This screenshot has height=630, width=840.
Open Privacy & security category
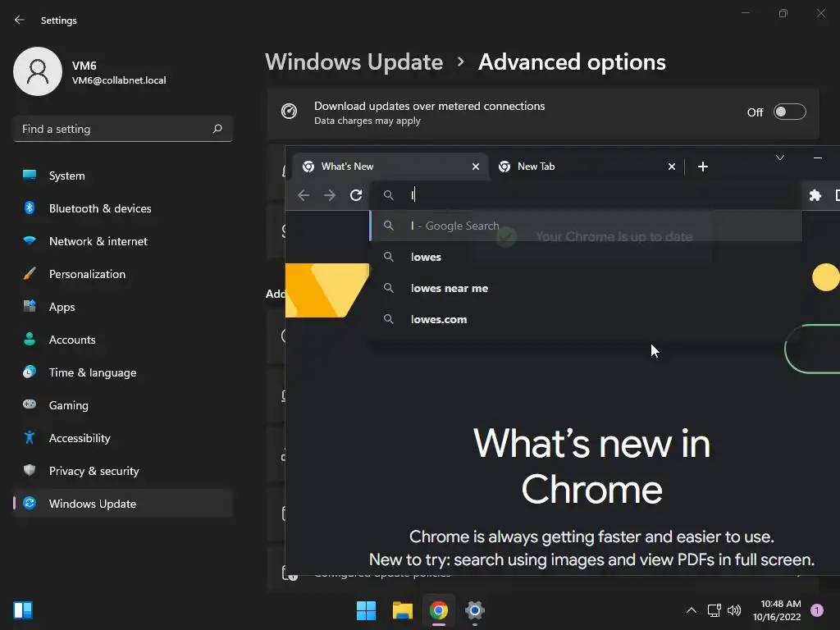tap(123, 471)
